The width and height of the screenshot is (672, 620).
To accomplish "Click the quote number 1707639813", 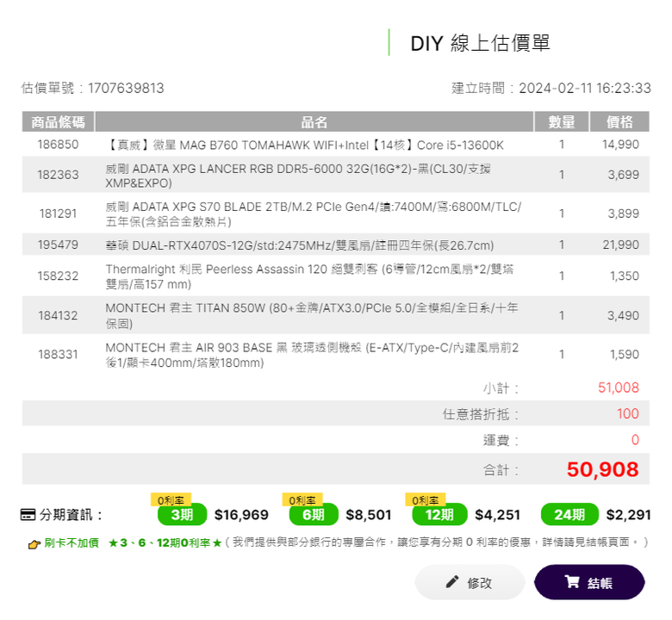I will (x=126, y=89).
